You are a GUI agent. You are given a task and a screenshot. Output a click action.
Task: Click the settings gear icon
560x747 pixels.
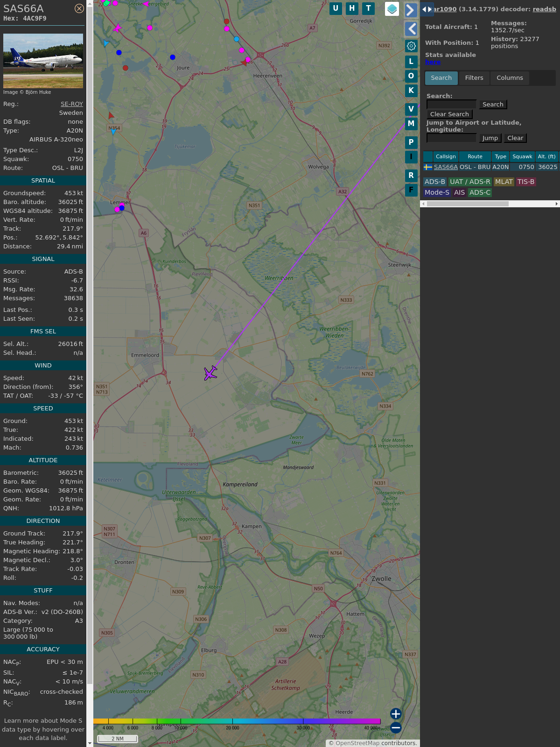tap(411, 46)
